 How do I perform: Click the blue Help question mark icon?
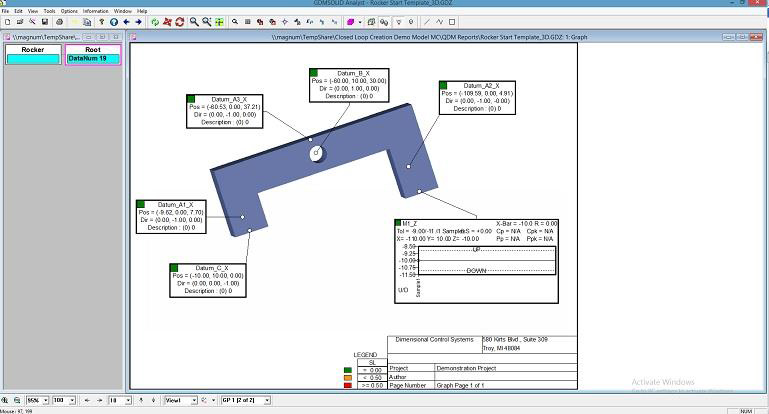tap(101, 21)
